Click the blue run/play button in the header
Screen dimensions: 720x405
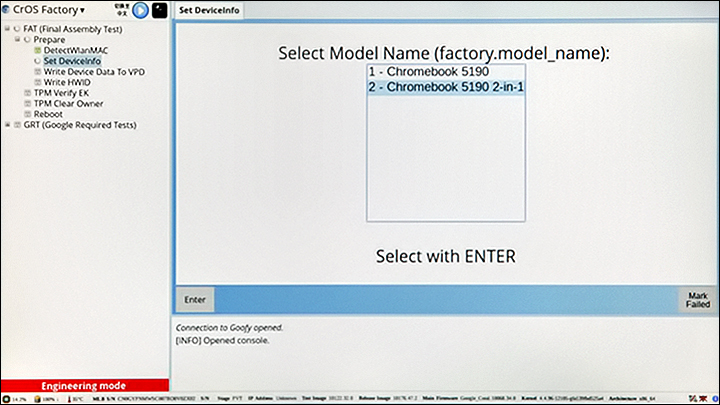pos(139,10)
